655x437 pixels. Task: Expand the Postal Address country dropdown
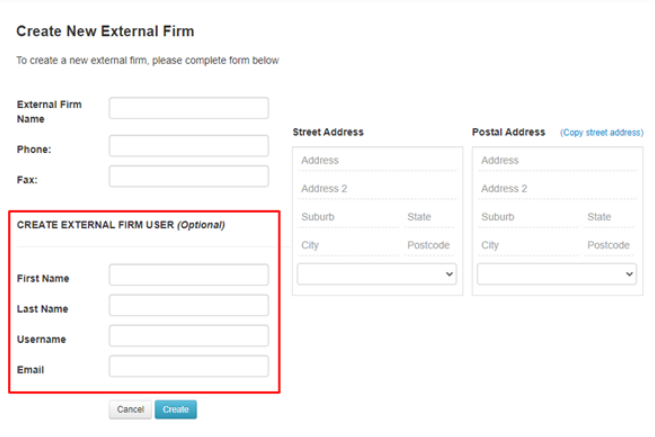pos(556,273)
